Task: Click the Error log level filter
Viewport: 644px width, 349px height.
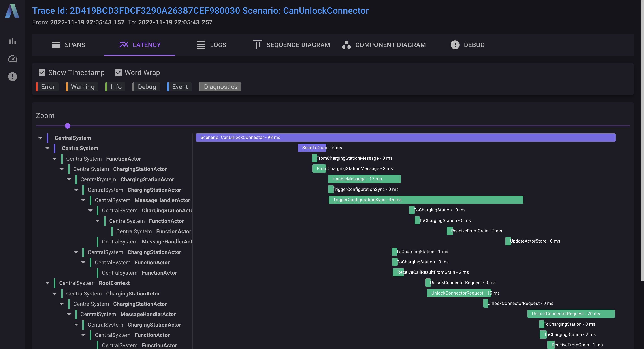Action: tap(47, 87)
